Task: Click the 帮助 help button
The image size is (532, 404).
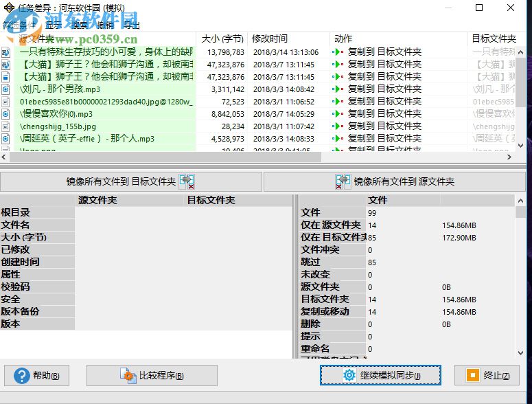Action: 36,375
